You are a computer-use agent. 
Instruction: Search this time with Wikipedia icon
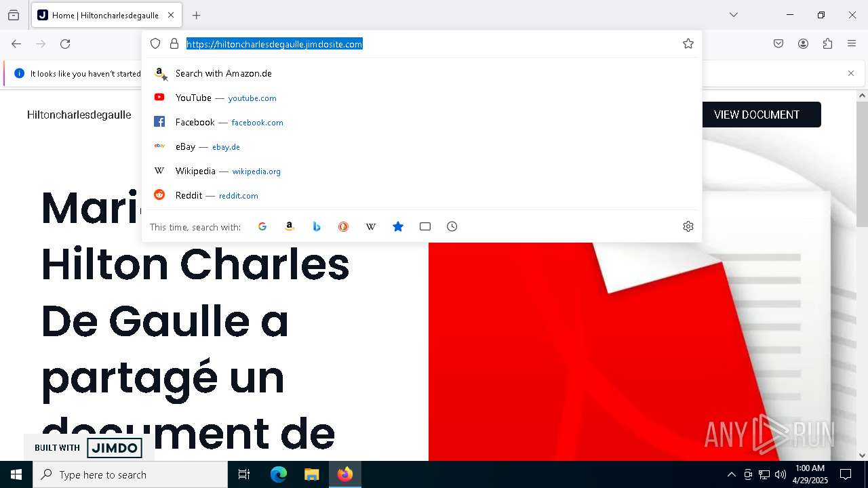371,226
